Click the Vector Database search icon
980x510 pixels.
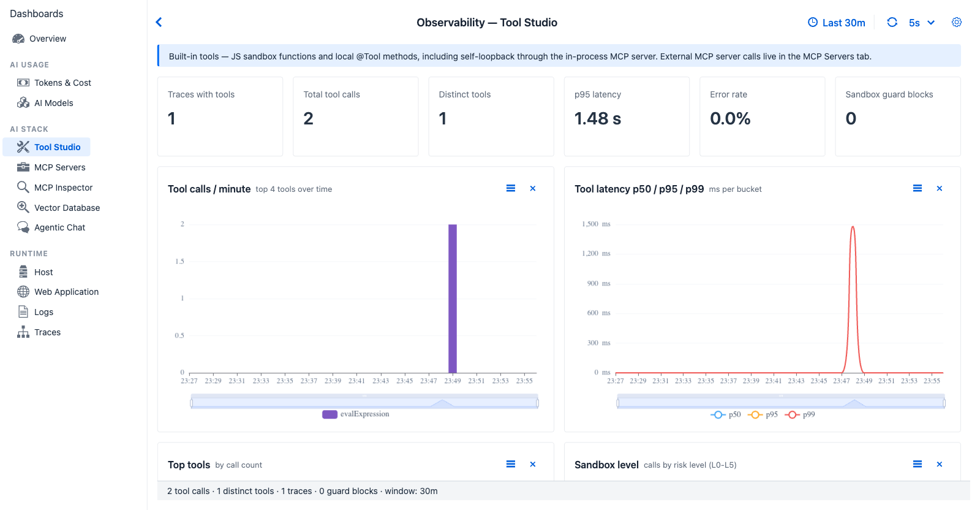(23, 207)
